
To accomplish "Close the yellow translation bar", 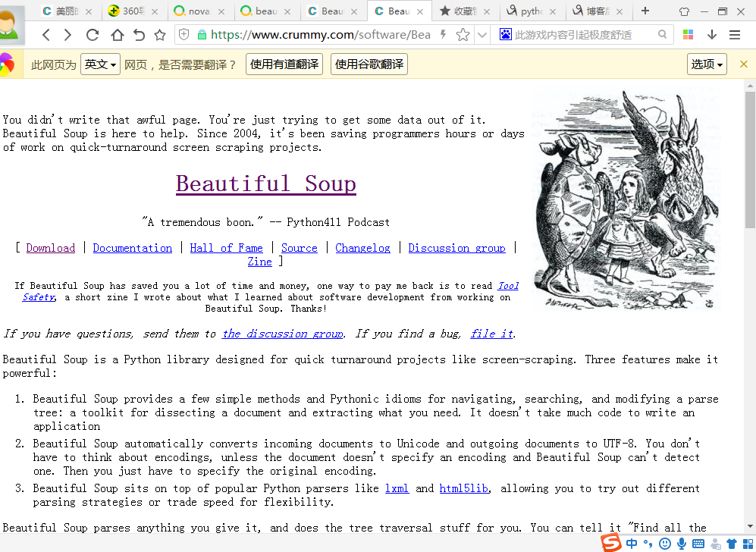I will [x=743, y=64].
